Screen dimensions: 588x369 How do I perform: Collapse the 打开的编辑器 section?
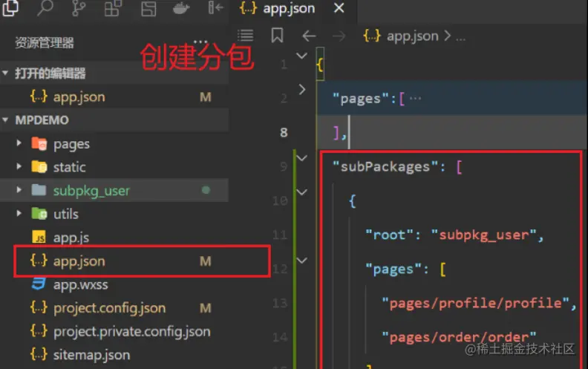coord(5,73)
